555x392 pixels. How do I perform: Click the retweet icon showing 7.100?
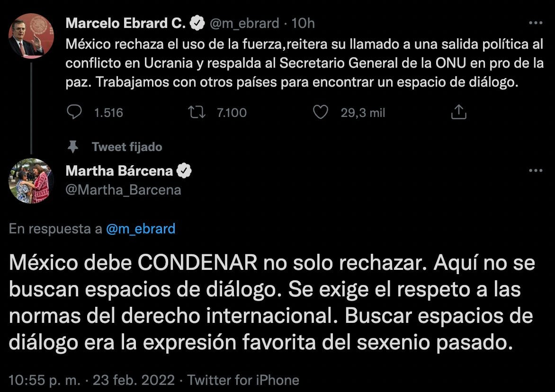point(197,112)
